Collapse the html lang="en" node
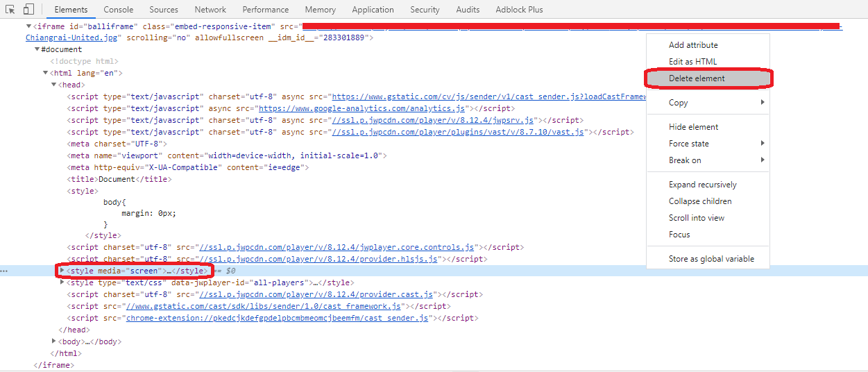Screen dimensions: 868x372 46,74
